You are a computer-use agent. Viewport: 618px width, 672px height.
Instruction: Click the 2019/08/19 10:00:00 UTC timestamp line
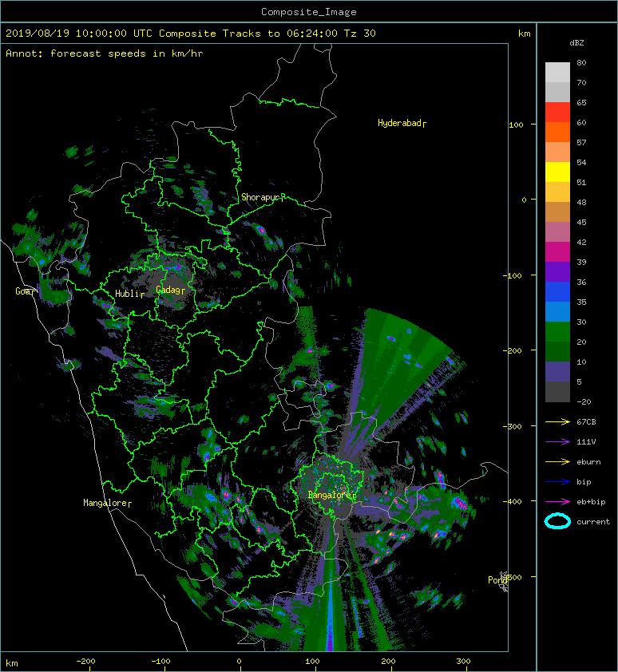190,34
